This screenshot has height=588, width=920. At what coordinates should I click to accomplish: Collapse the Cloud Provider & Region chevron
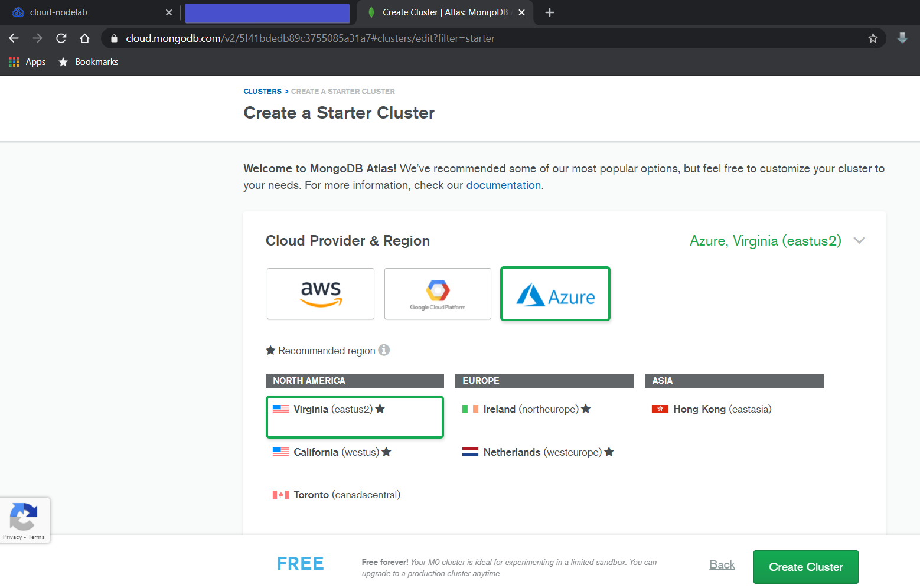(859, 241)
